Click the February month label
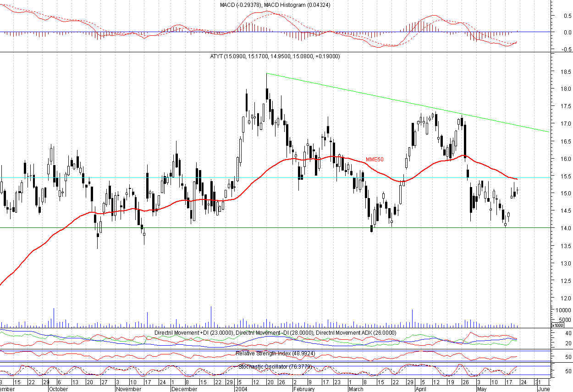Viewport: 573px width, 392px height. [303, 389]
